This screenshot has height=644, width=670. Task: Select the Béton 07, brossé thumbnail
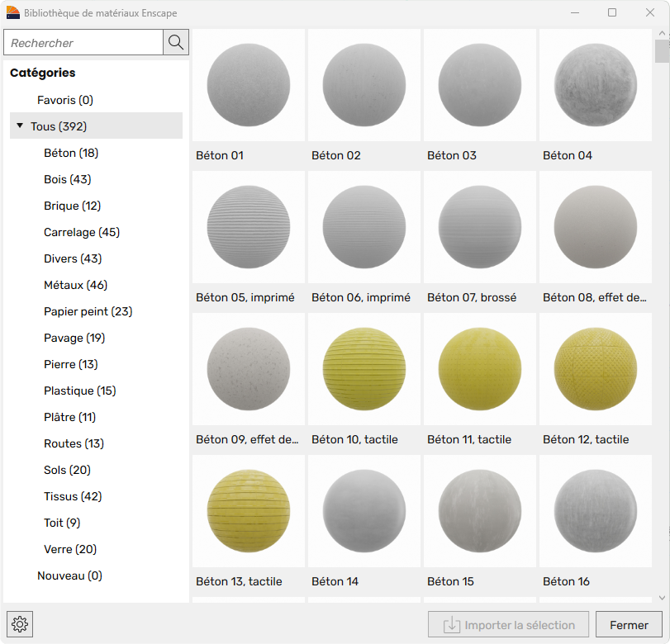(x=480, y=227)
